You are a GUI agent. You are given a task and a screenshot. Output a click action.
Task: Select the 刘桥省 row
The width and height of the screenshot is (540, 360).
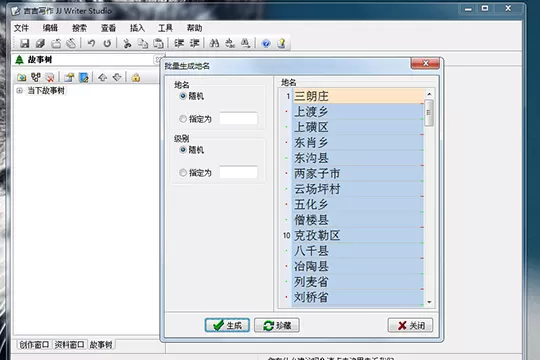[x=358, y=297]
